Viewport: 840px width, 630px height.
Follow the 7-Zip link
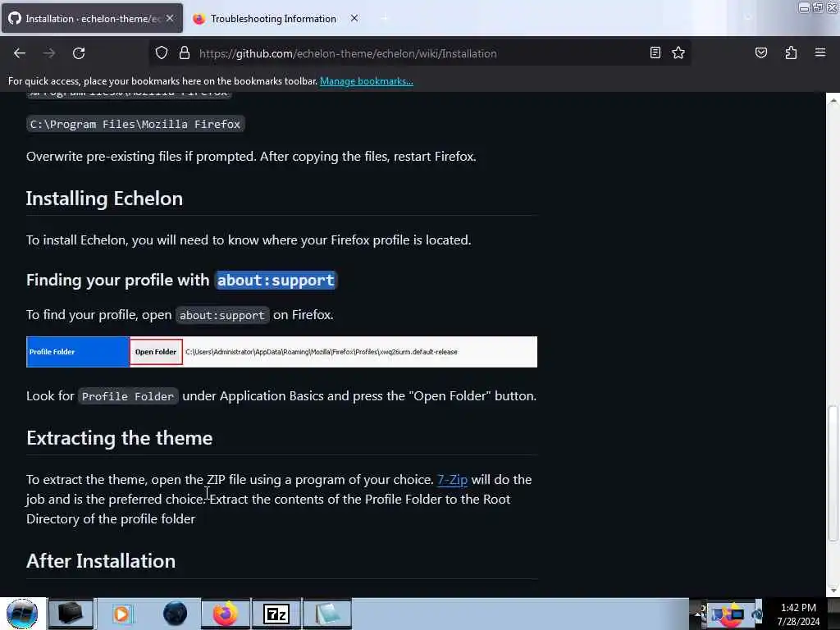452,479
